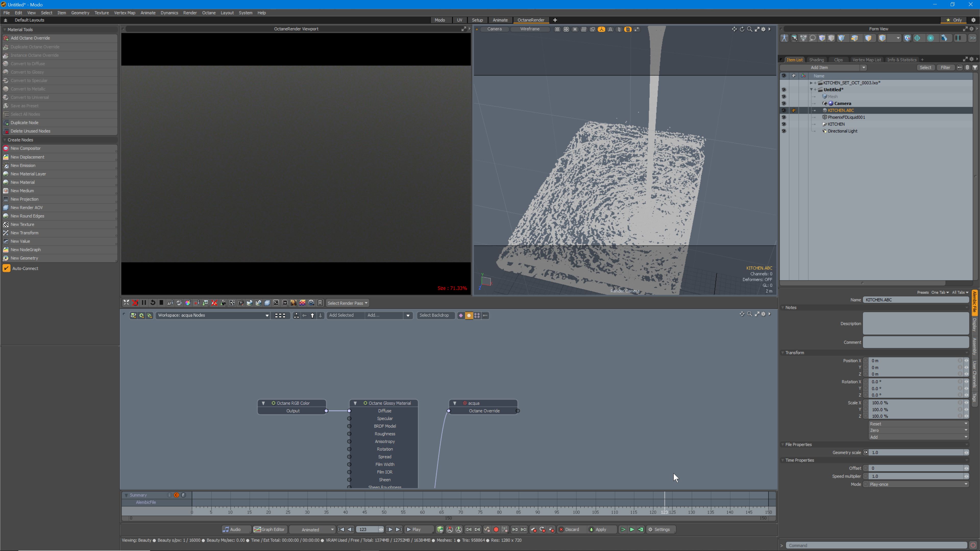Click the Mona Lisa image icon
The height and width of the screenshot is (551, 980).
[x=294, y=303]
